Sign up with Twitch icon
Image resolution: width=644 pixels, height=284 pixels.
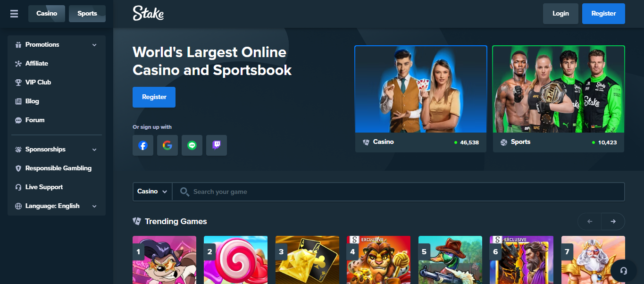[x=217, y=145]
